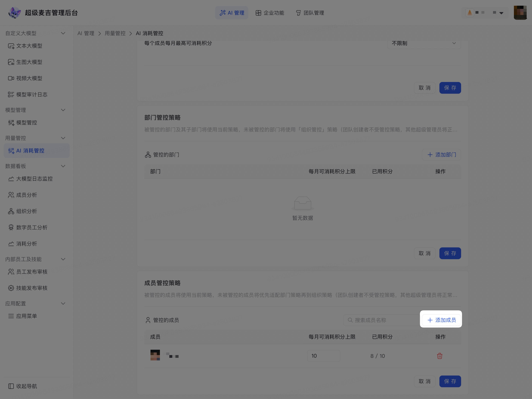
Task: Click 取消 in 成员管控策略 card
Action: tap(425, 381)
